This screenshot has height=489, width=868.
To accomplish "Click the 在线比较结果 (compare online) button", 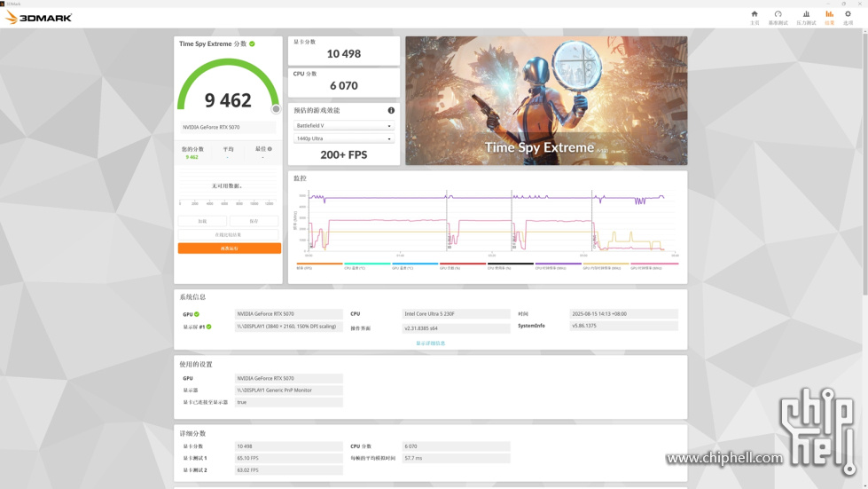I will (x=228, y=235).
